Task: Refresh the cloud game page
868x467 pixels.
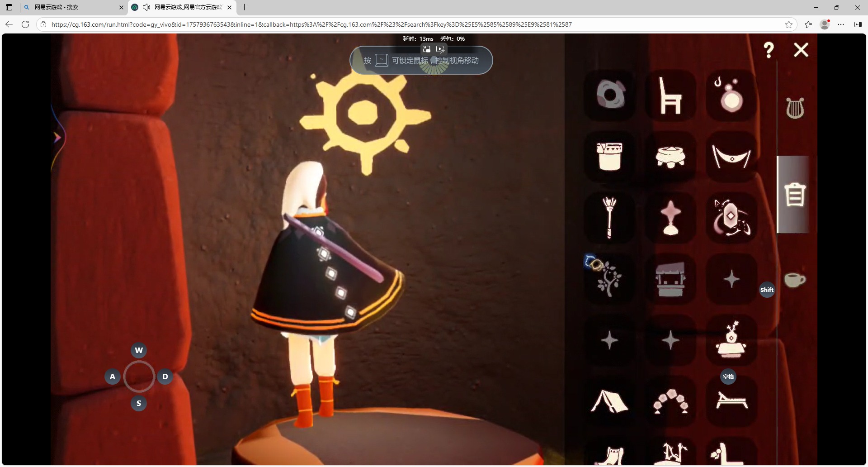Action: [x=25, y=24]
